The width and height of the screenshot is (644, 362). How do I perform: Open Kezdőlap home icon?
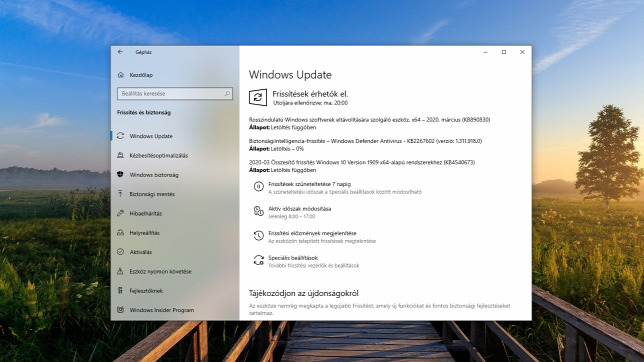click(120, 75)
